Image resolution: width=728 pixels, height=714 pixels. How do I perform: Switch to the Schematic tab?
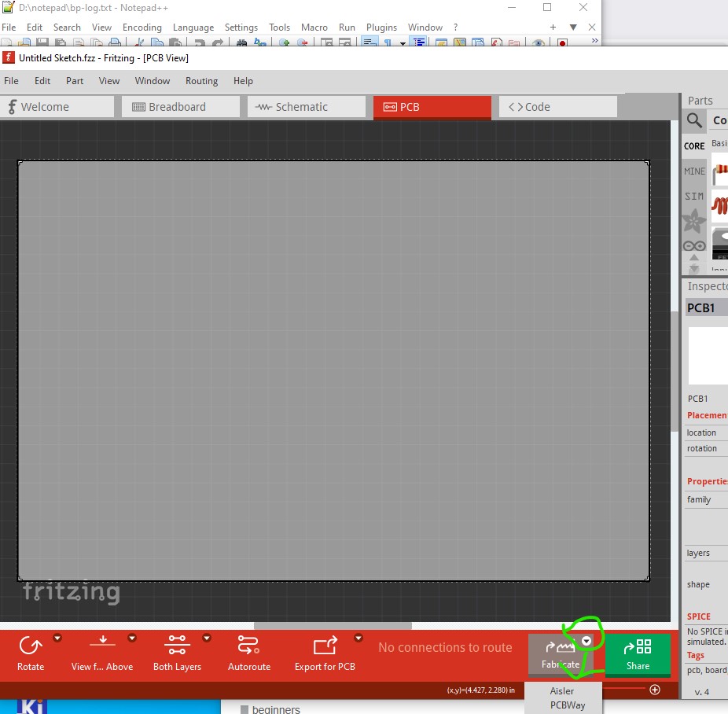pos(307,107)
